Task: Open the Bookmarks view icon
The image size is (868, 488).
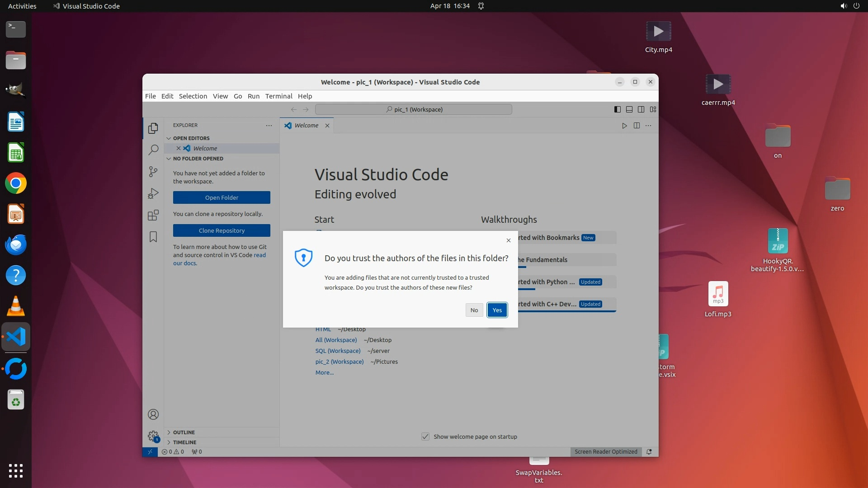Action: [x=153, y=237]
